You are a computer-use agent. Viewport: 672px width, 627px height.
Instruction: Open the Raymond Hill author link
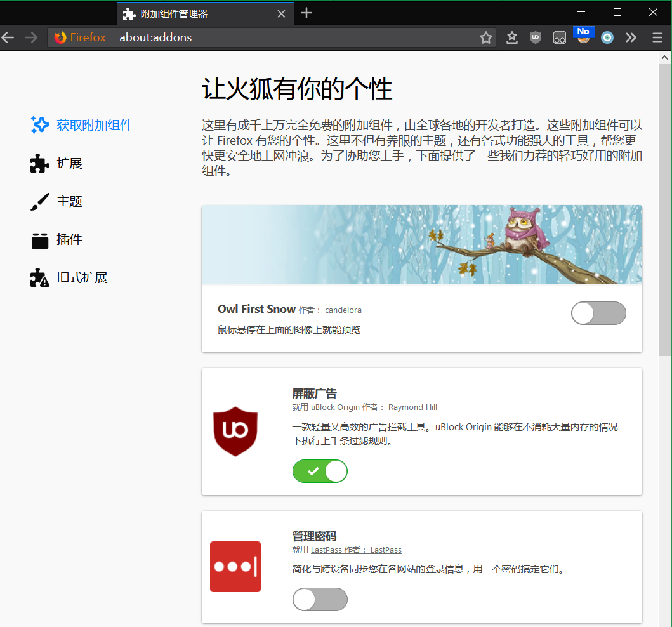click(x=412, y=407)
